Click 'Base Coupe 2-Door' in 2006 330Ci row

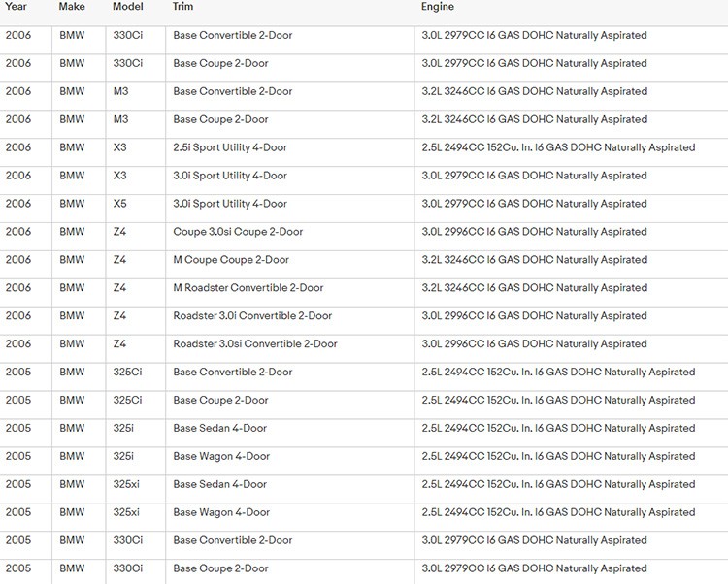pyautogui.click(x=220, y=63)
